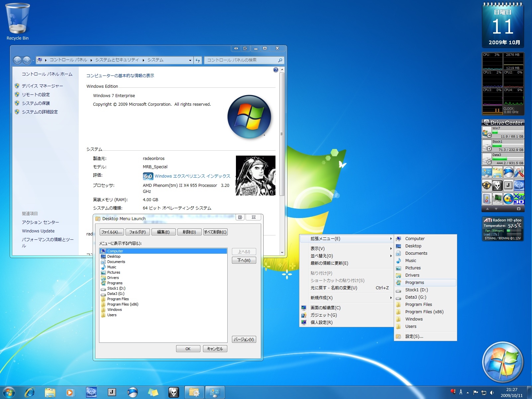The image size is (532, 399).
Task: Click the System window vertical scrollbar
Action: click(x=282, y=134)
